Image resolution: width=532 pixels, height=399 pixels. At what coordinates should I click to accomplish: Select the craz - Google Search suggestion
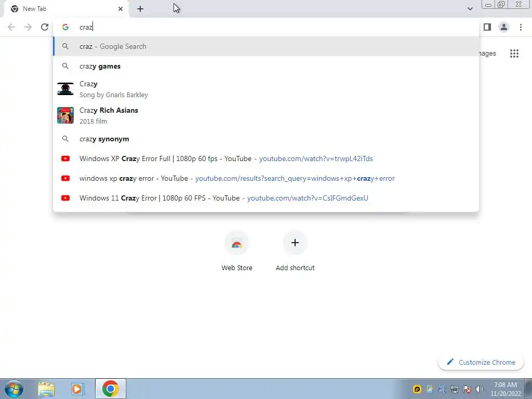click(266, 46)
